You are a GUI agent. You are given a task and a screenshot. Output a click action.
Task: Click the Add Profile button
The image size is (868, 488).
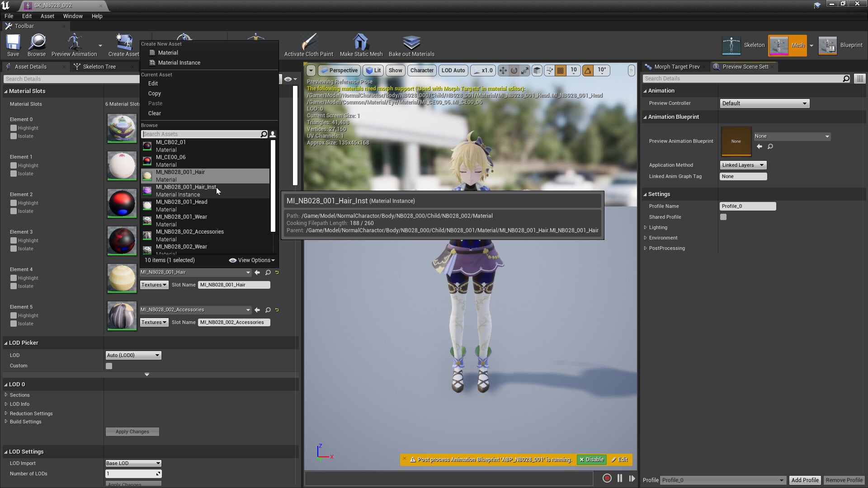tap(805, 480)
